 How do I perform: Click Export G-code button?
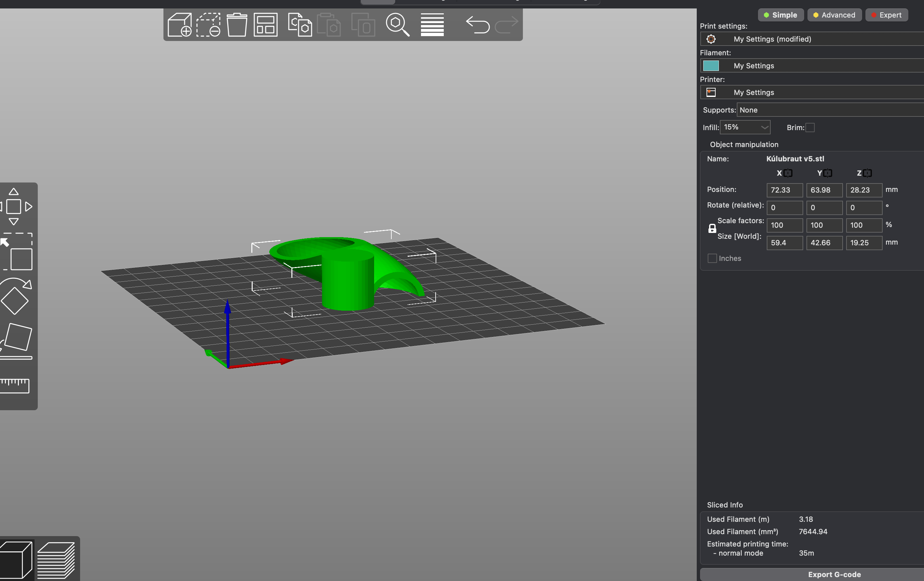click(x=812, y=574)
